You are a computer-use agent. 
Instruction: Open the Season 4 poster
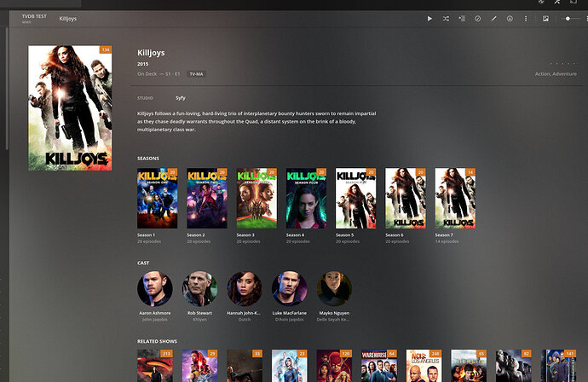tap(307, 198)
